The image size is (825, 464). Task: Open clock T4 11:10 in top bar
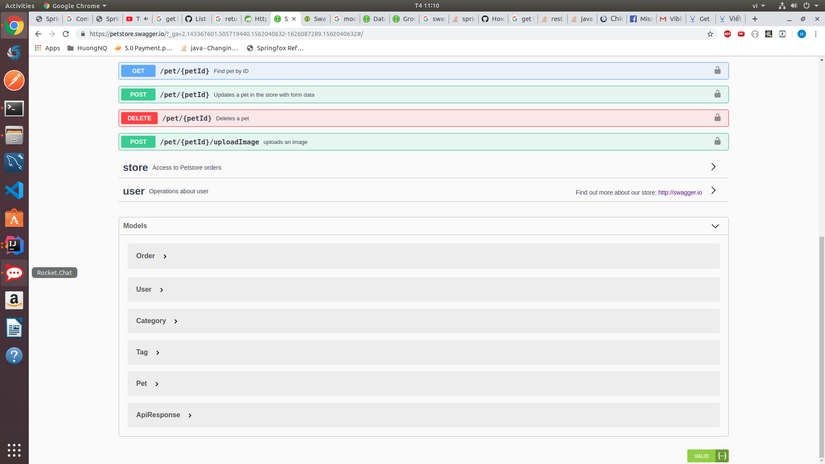(427, 5)
